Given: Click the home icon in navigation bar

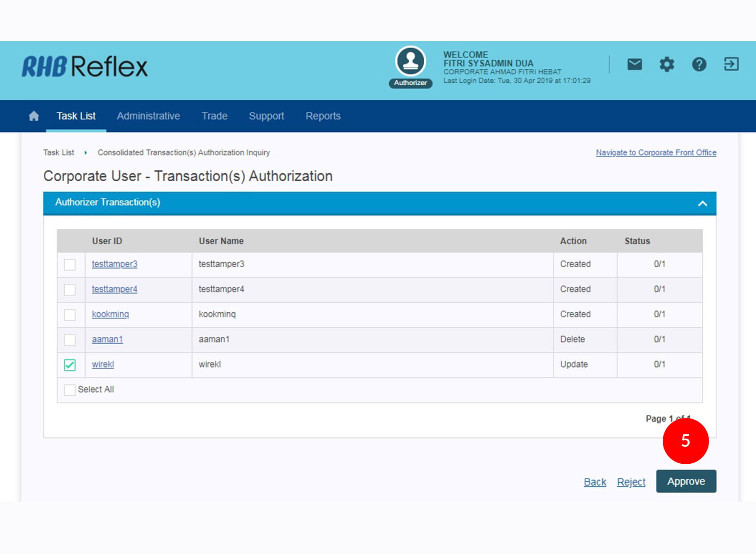Looking at the screenshot, I should coord(34,116).
